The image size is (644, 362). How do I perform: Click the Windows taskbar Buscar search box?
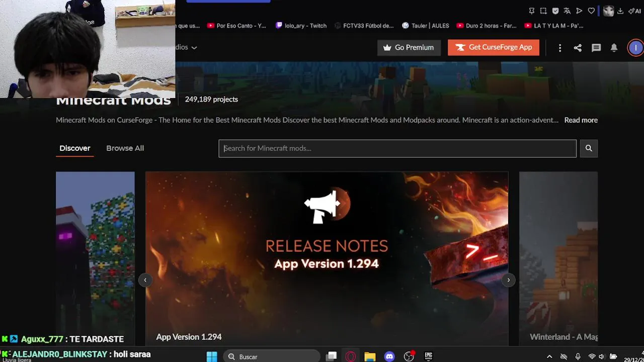point(272,356)
